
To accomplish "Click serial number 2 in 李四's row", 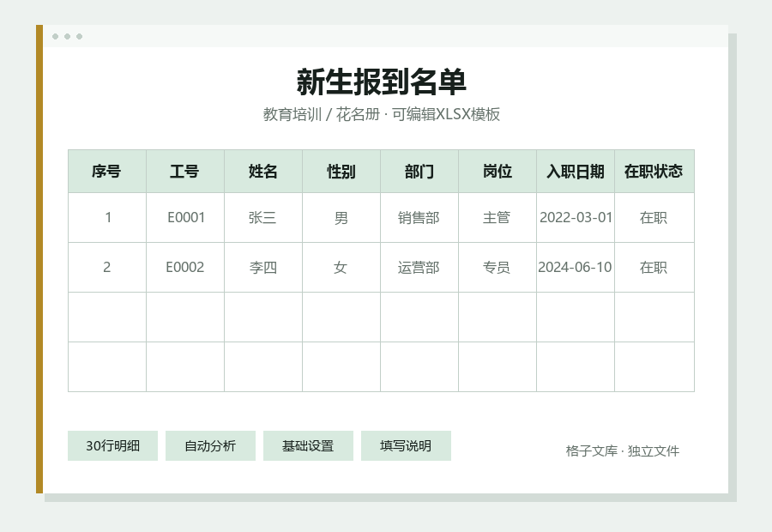I will (x=107, y=268).
